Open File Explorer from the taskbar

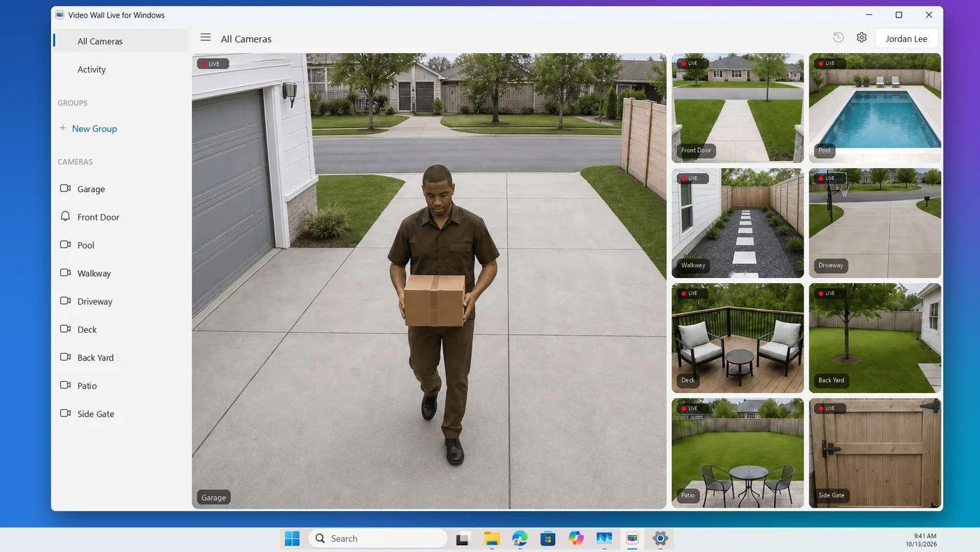491,538
